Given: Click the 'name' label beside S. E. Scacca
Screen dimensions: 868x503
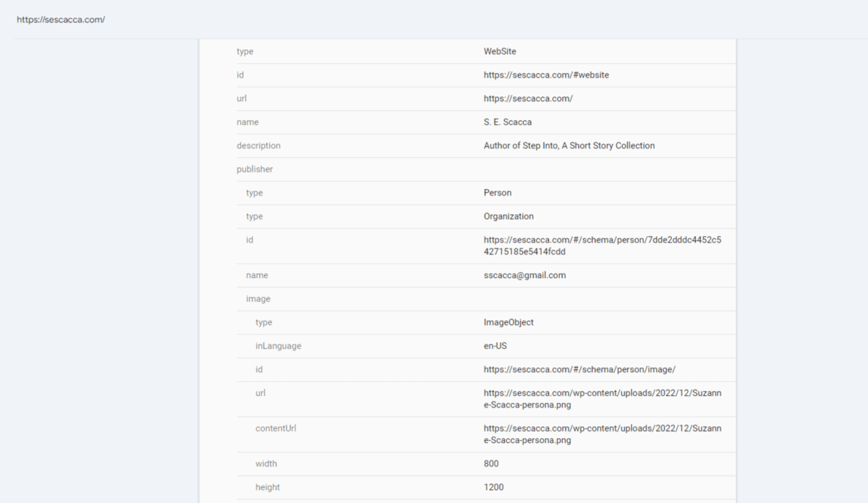Looking at the screenshot, I should pyautogui.click(x=247, y=122).
